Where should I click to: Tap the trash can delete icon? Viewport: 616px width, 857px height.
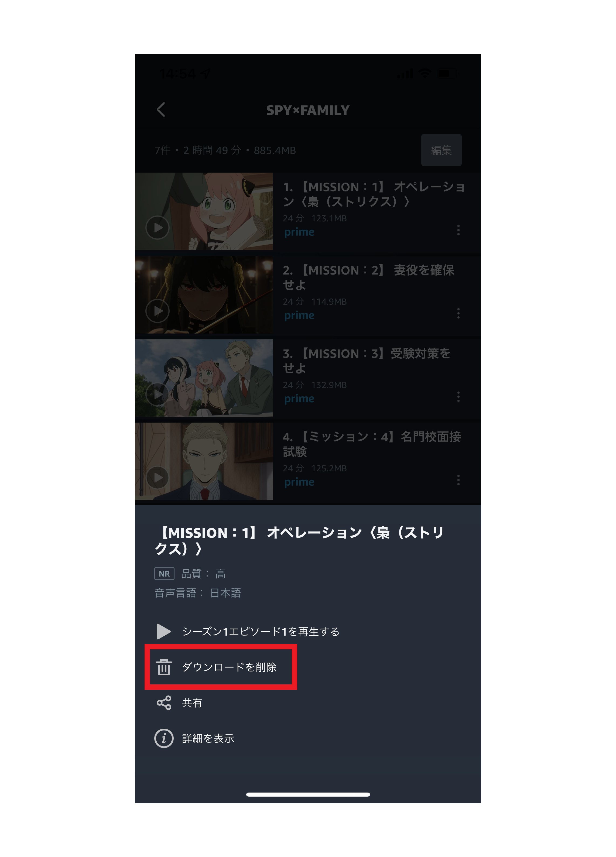click(x=164, y=667)
